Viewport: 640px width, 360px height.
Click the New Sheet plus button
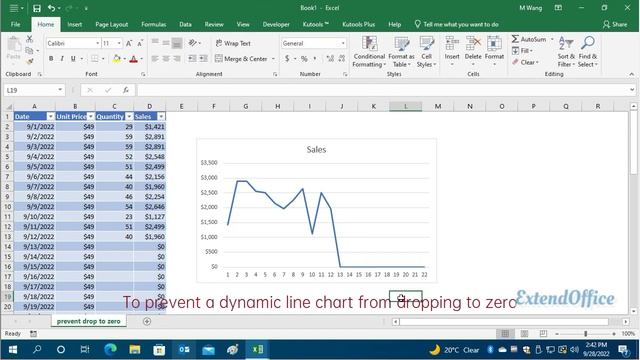(x=147, y=322)
